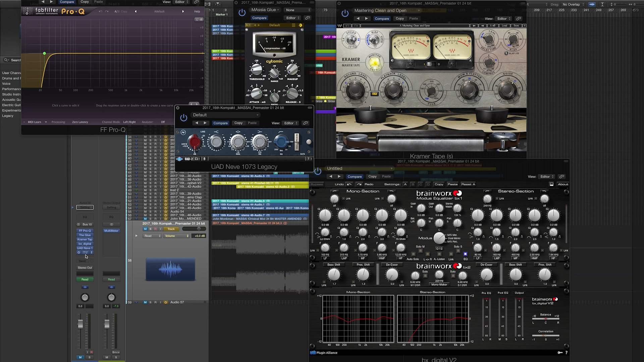
Task: Click key icon in Plugin Alliance footer
Action: tap(560, 353)
